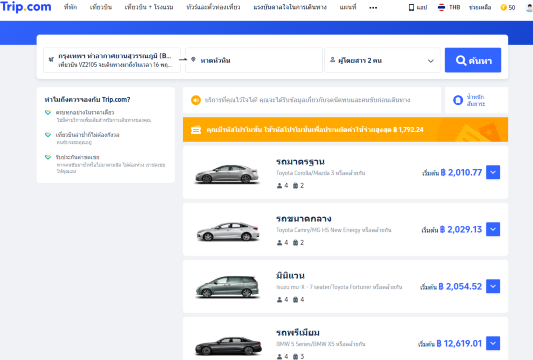Open the passengers 2 people dropdown
Image resolution: width=533 pixels, height=360 pixels.
(382, 60)
